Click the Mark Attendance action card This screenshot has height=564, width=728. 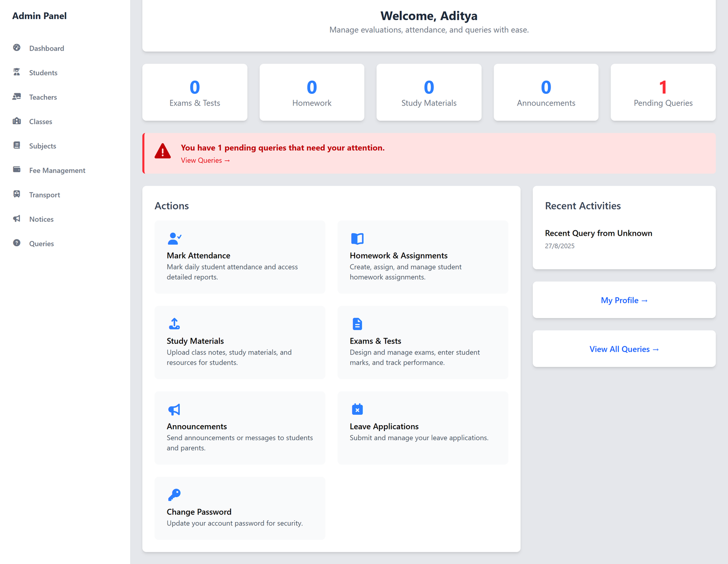click(x=240, y=257)
